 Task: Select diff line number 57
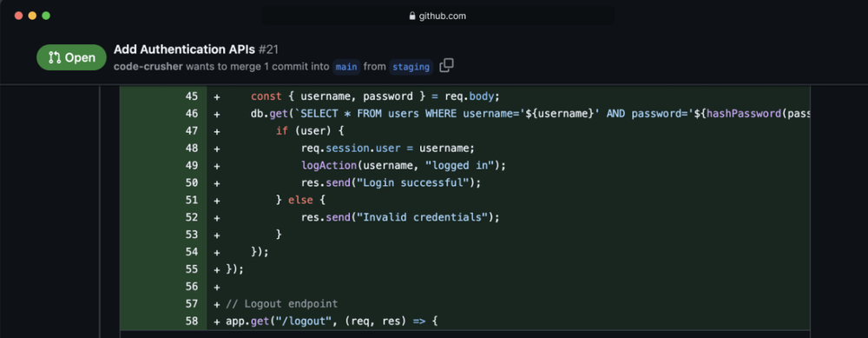191,303
